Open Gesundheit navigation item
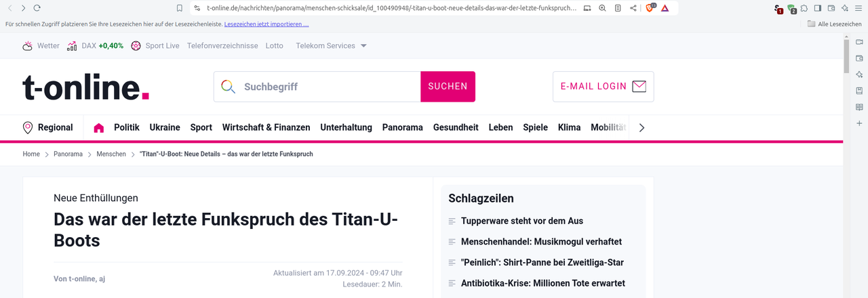Viewport: 868px width, 298px height. point(456,127)
